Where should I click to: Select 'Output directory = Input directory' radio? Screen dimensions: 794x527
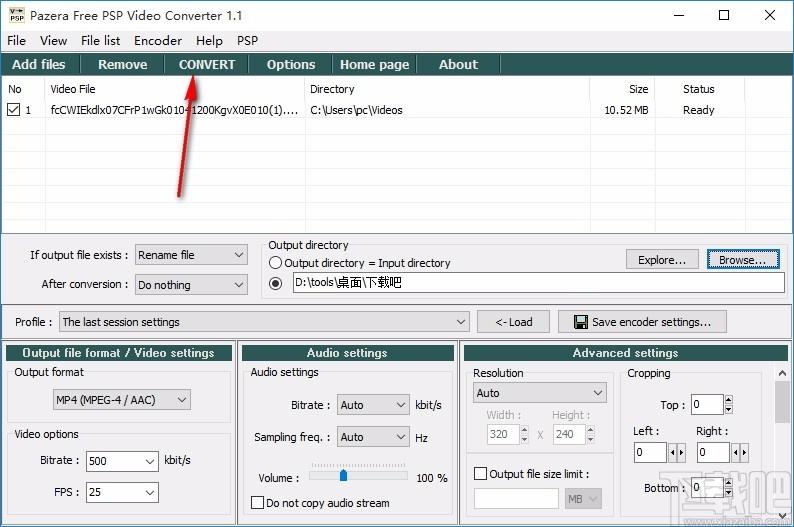click(275, 263)
